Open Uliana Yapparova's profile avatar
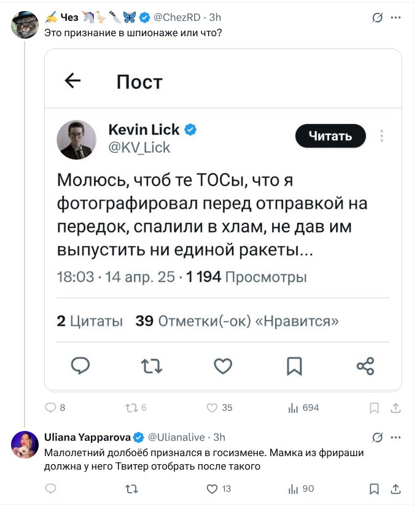This screenshot has width=420, height=512. [24, 444]
